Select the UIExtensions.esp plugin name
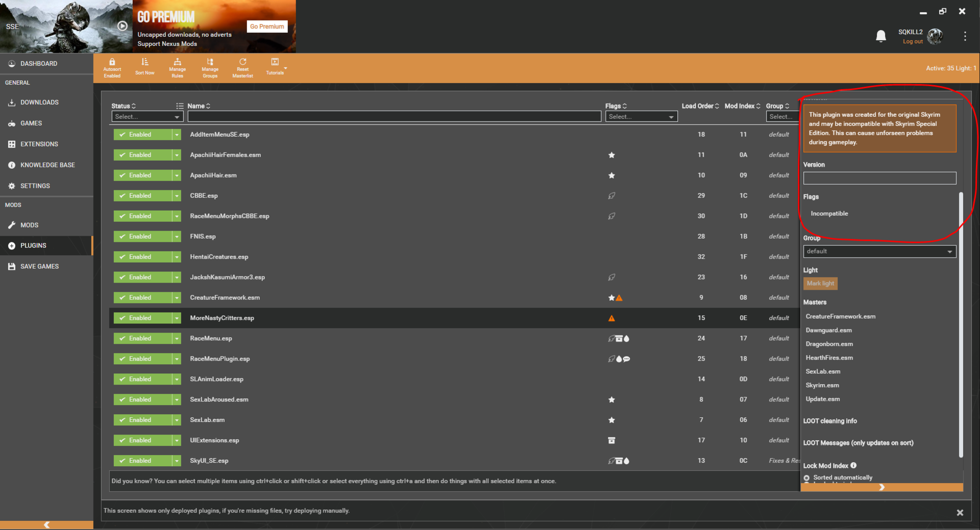This screenshot has width=980, height=530. coord(214,441)
